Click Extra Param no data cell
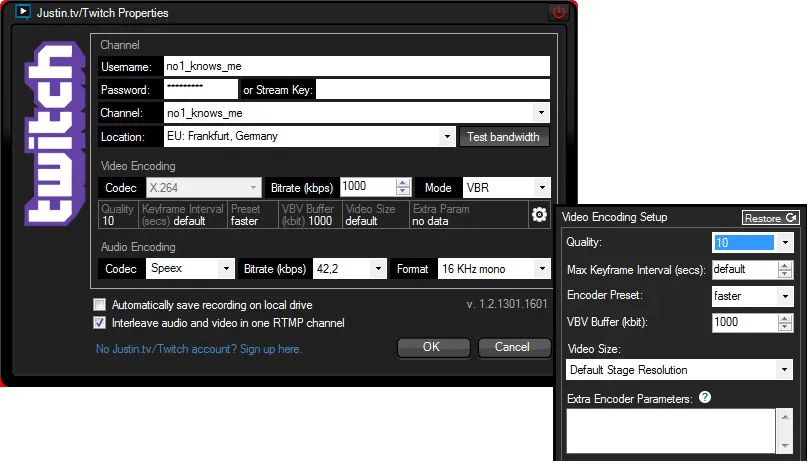Screen dimensions: 808x465 click(x=469, y=214)
